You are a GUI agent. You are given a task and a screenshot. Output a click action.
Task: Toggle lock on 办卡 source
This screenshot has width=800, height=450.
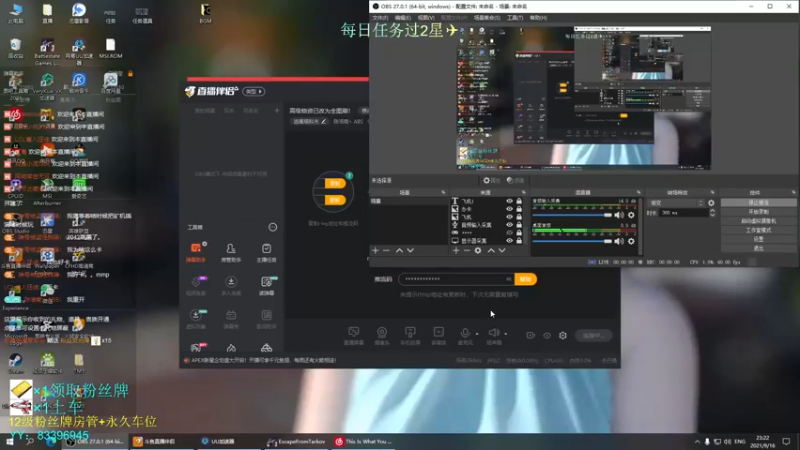point(519,209)
